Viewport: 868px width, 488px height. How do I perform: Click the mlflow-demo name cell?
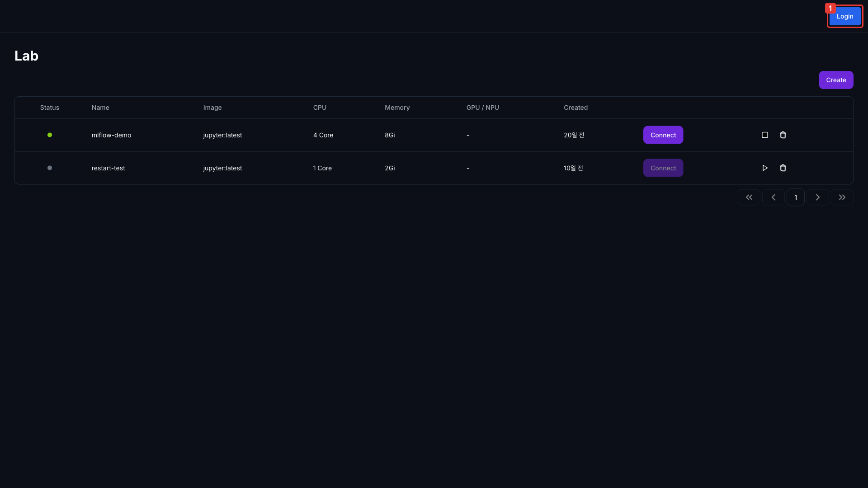click(x=111, y=135)
